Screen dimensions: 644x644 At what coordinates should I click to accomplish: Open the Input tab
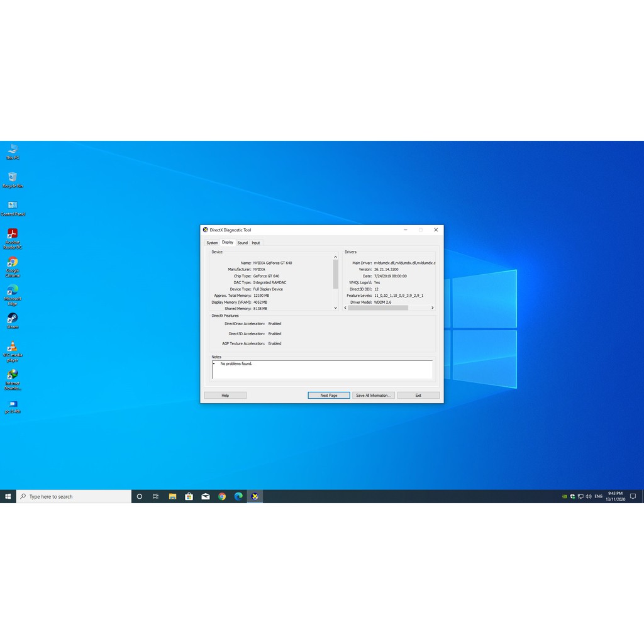(255, 243)
